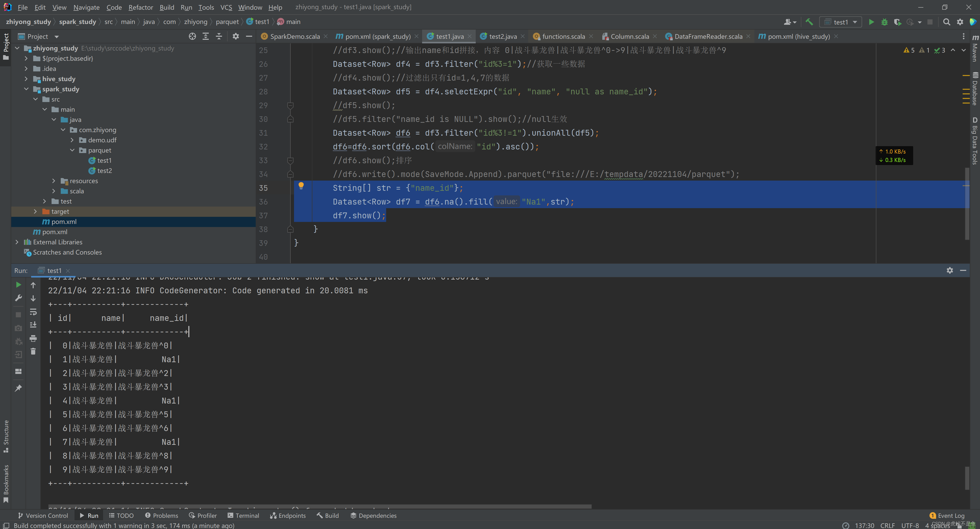Screen dimensions: 980x529
Task: Open the Profiler tool window
Action: click(203, 516)
